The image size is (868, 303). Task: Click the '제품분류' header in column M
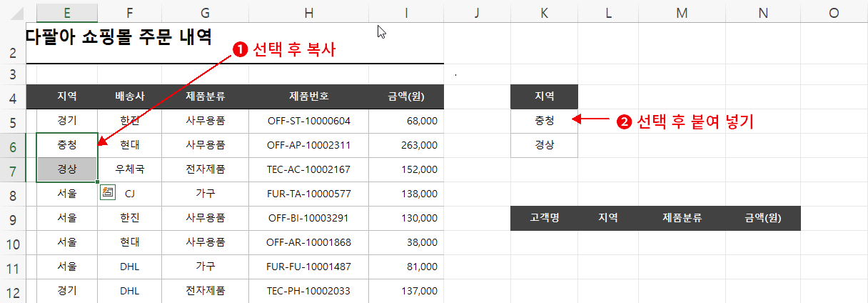[682, 218]
